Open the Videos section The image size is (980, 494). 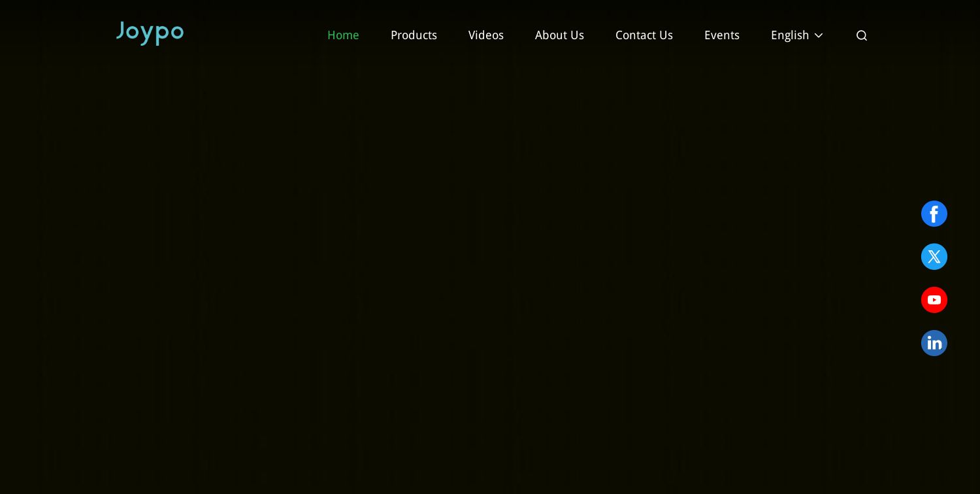[486, 35]
